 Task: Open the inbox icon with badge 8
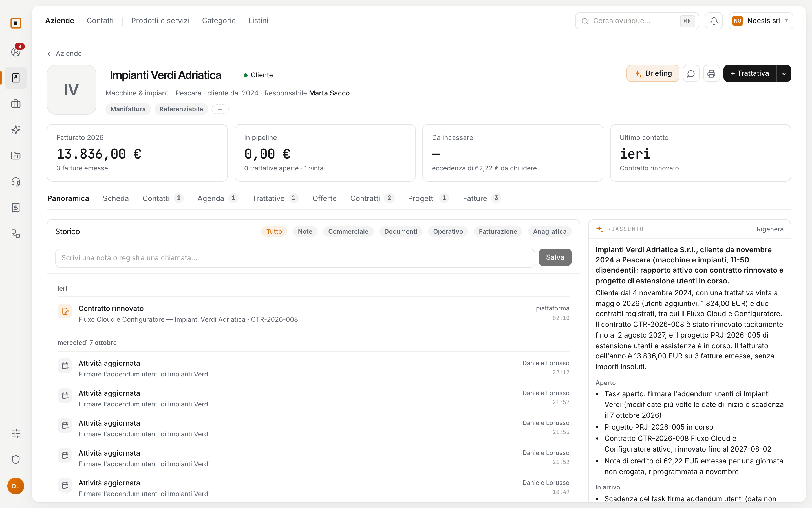point(16,52)
